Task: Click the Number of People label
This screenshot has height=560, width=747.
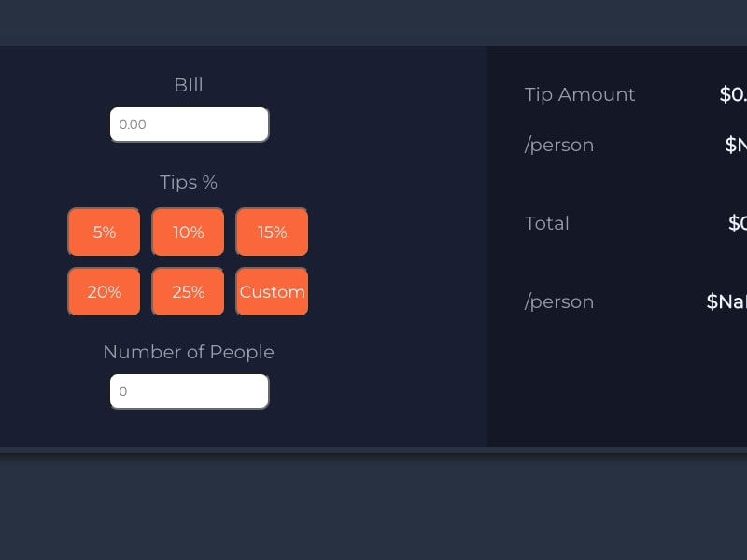Action: tap(189, 352)
